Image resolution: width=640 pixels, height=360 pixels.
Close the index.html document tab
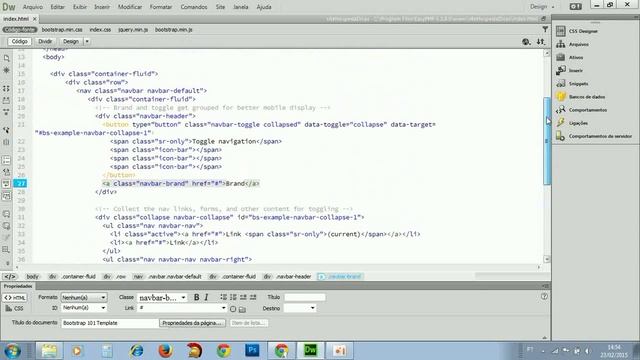point(35,19)
